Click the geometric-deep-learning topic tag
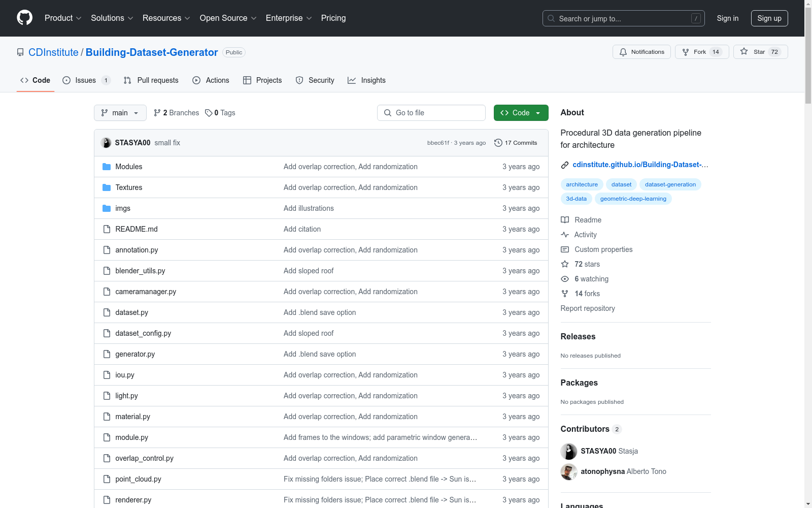 [x=633, y=199]
